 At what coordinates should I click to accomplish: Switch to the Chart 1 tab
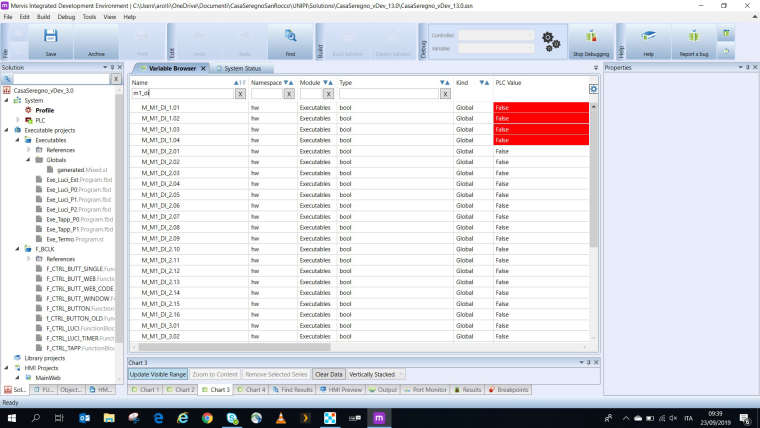pyautogui.click(x=146, y=390)
